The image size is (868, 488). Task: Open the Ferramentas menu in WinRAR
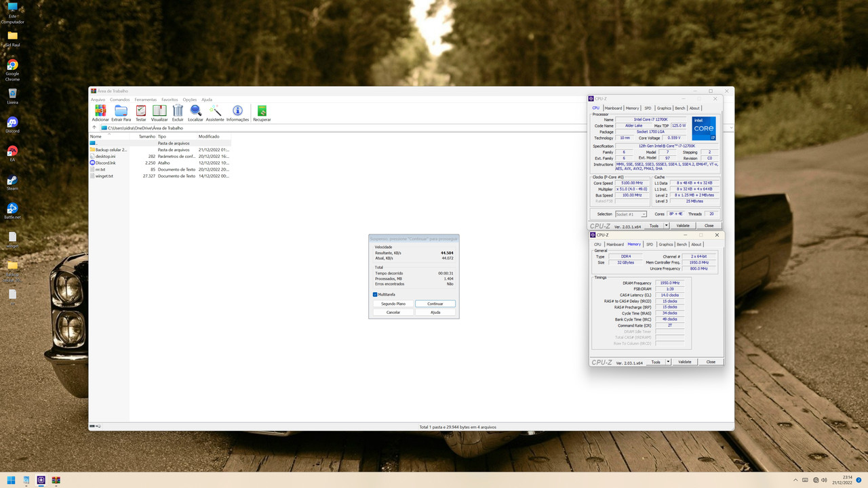tap(145, 99)
